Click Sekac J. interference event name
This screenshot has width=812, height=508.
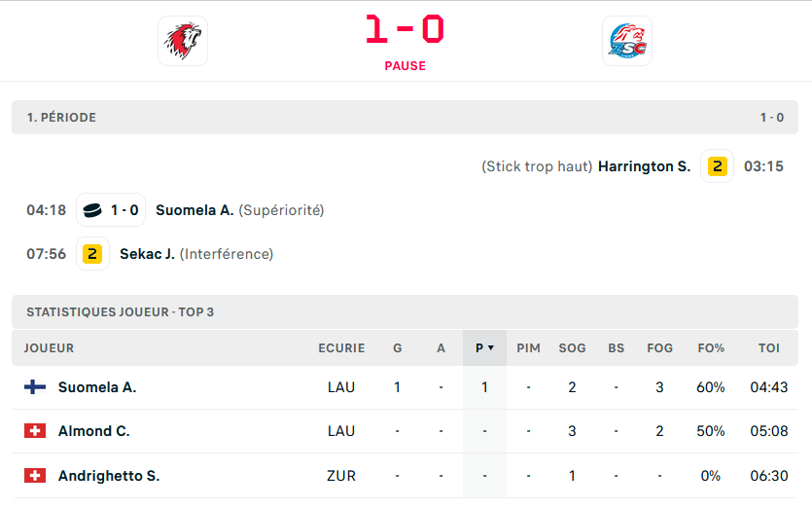pos(147,254)
